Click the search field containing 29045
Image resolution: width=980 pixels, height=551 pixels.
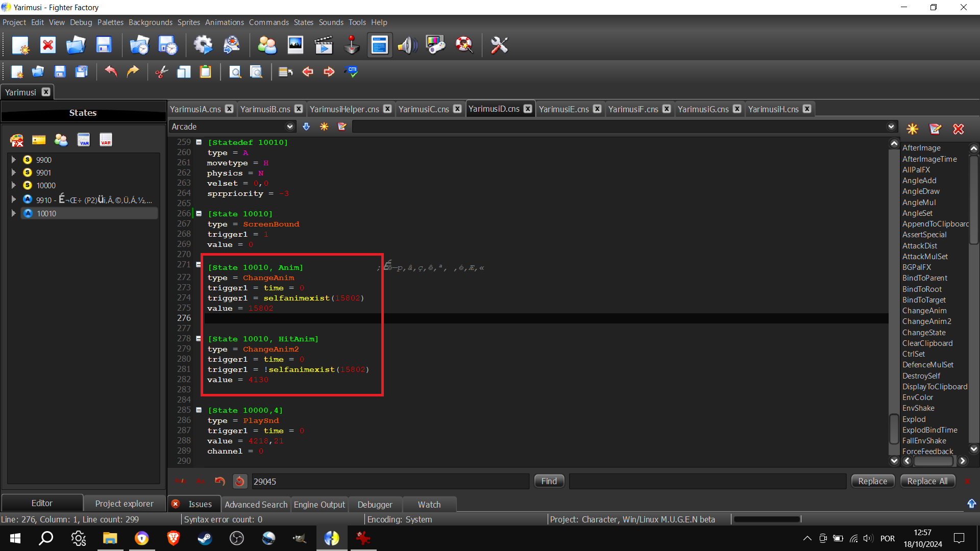point(390,481)
